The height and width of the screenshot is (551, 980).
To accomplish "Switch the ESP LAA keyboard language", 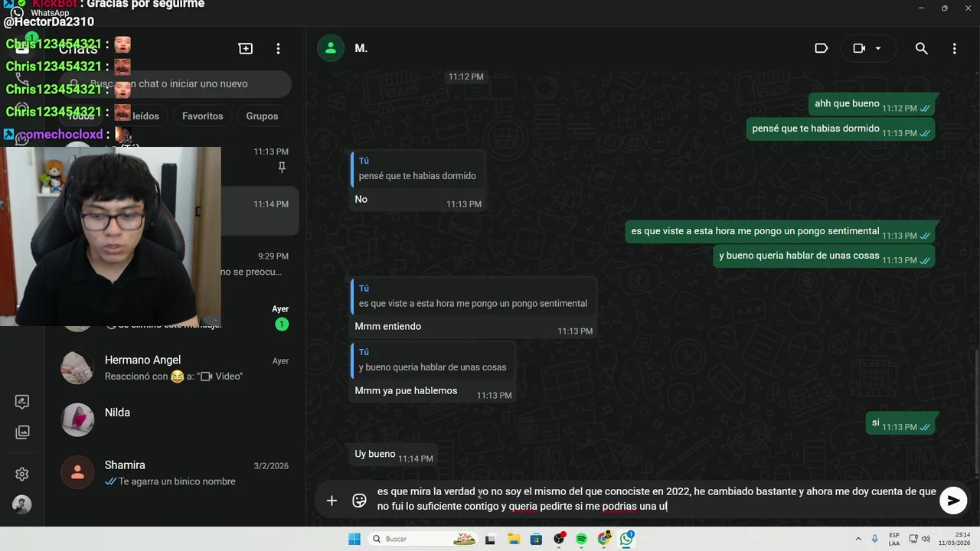I will (x=894, y=539).
